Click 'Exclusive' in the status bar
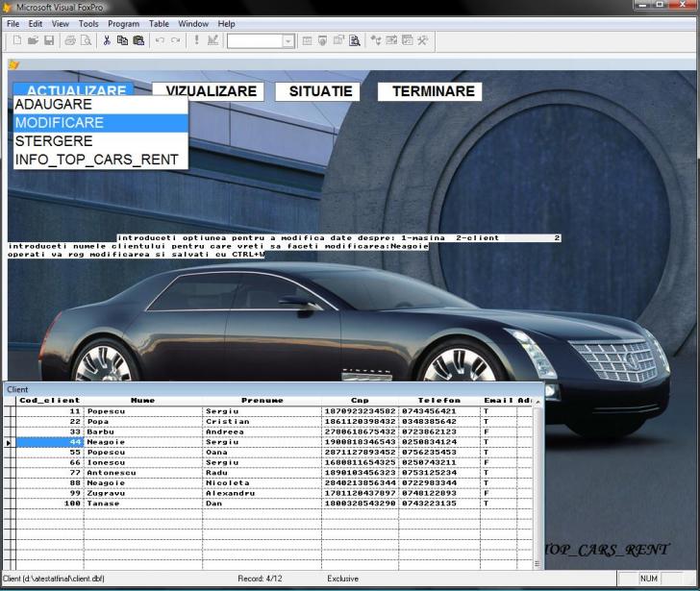 point(343,579)
